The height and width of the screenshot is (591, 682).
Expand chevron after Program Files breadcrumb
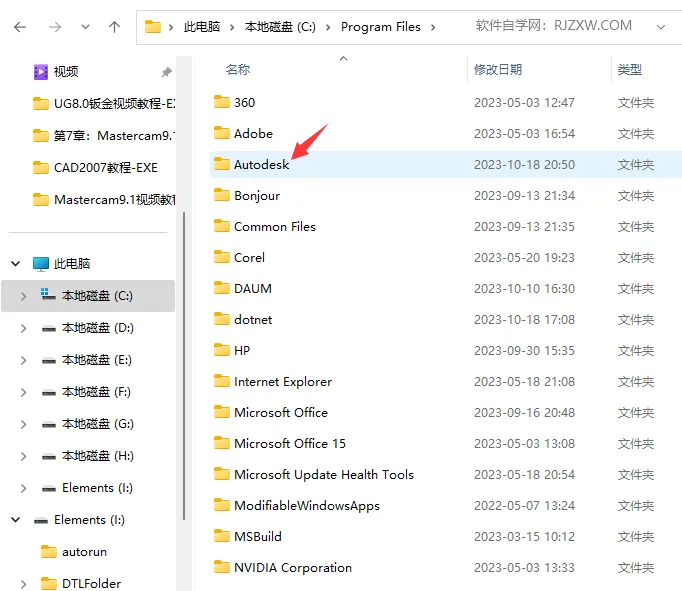point(433,27)
